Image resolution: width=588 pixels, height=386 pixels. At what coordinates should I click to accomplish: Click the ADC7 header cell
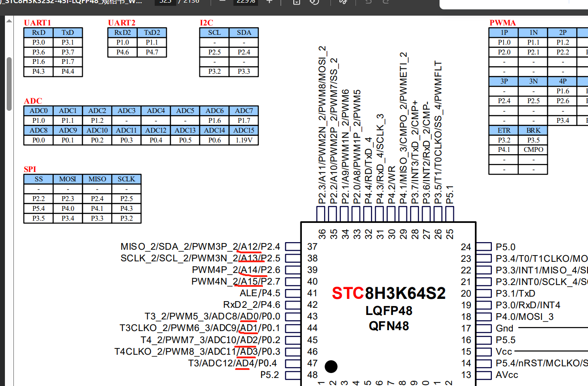[244, 111]
